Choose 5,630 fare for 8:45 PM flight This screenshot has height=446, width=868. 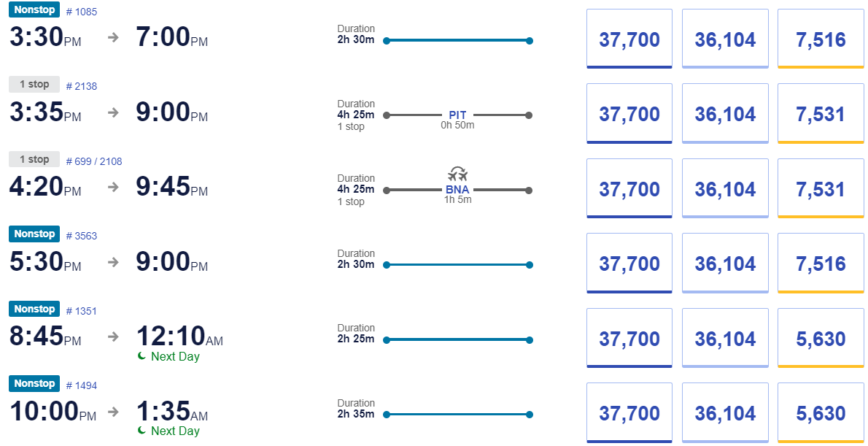(x=821, y=338)
